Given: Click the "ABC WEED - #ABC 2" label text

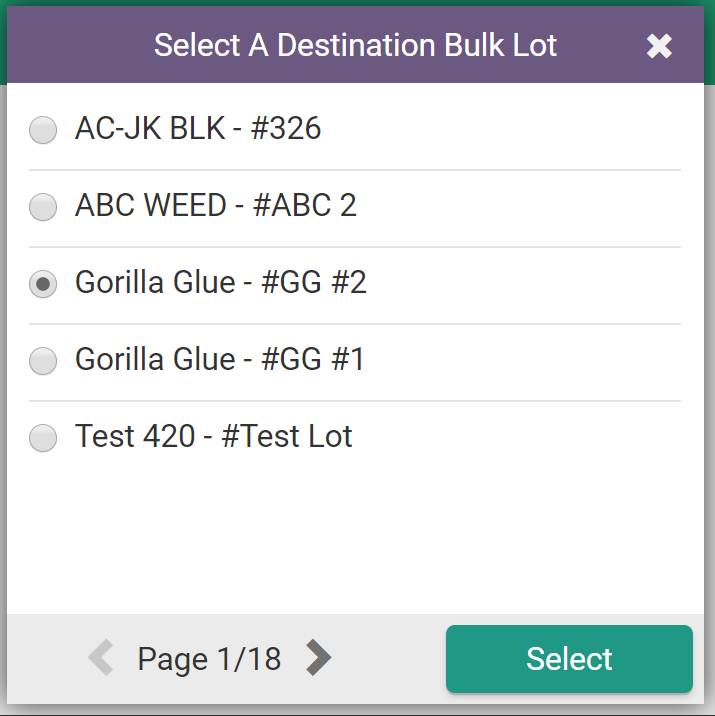Looking at the screenshot, I should click(x=216, y=206).
